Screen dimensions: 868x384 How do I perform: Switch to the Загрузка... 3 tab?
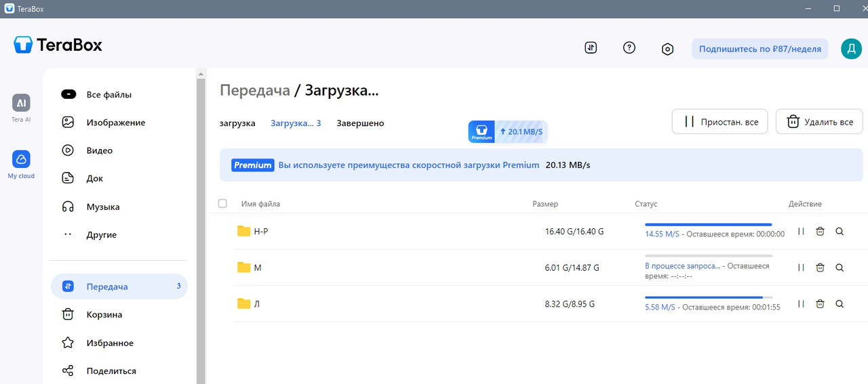pos(296,123)
